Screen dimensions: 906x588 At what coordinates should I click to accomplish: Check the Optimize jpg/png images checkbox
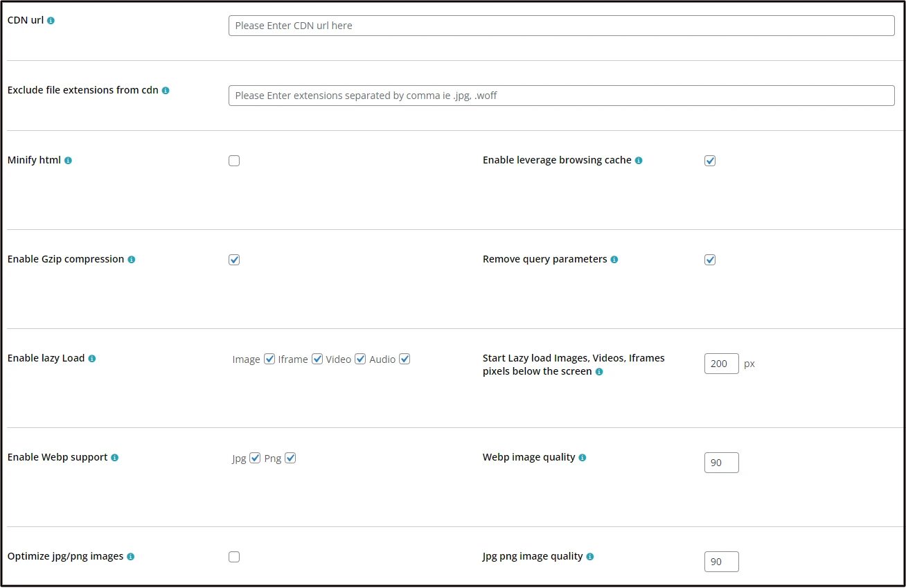click(234, 557)
